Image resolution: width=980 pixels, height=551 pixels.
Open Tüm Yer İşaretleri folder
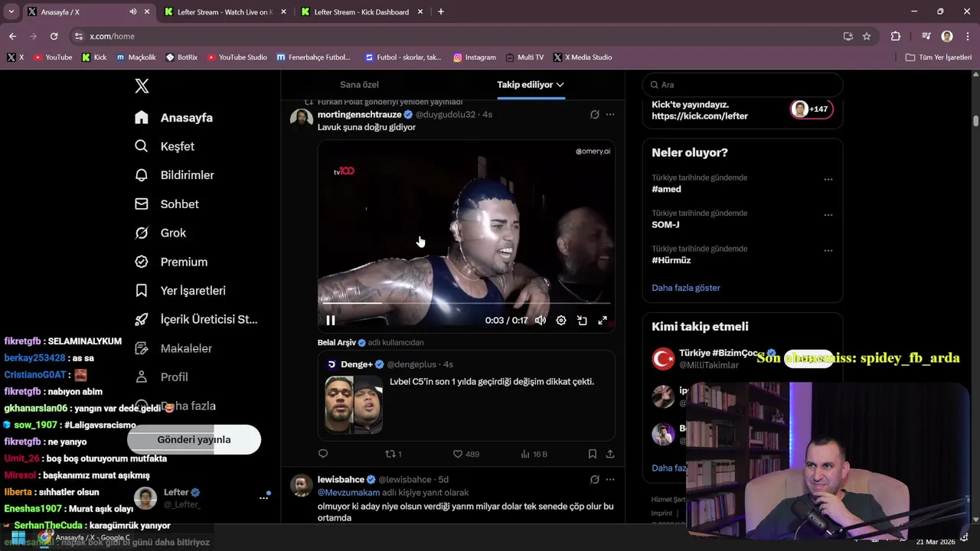938,57
